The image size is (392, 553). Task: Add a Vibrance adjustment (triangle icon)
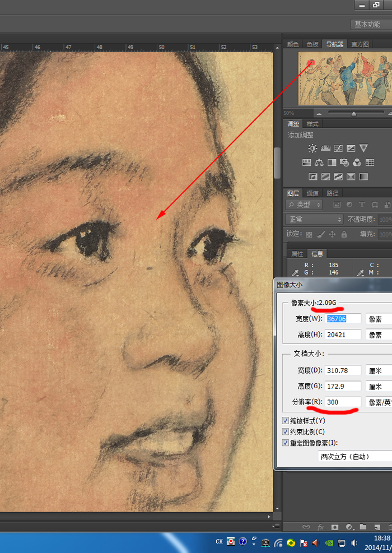(x=363, y=148)
